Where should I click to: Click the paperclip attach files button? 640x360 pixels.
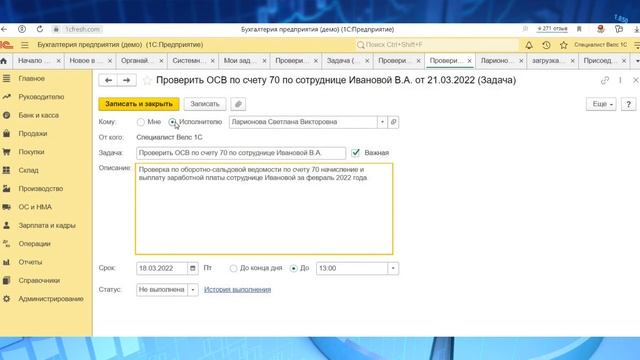point(238,104)
